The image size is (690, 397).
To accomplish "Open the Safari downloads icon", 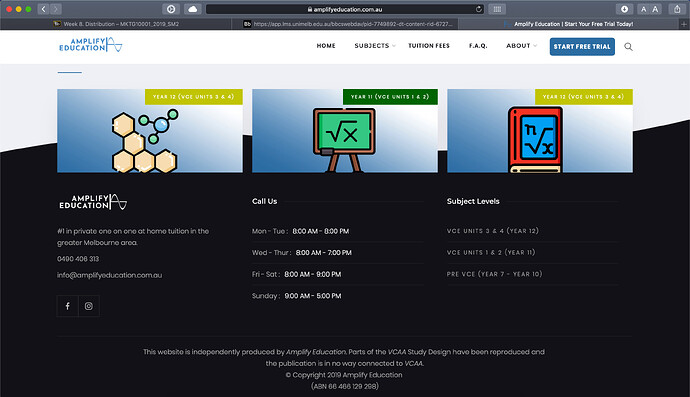I will pos(624,9).
